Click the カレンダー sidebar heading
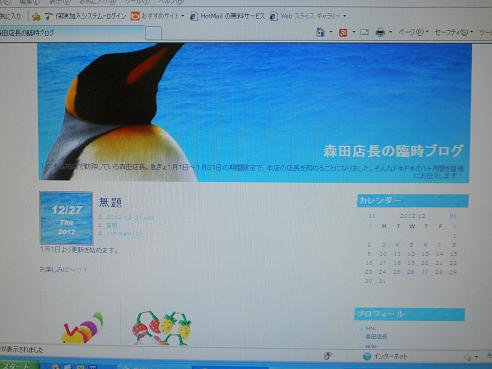Screen dimensions: 492x369 413,201
